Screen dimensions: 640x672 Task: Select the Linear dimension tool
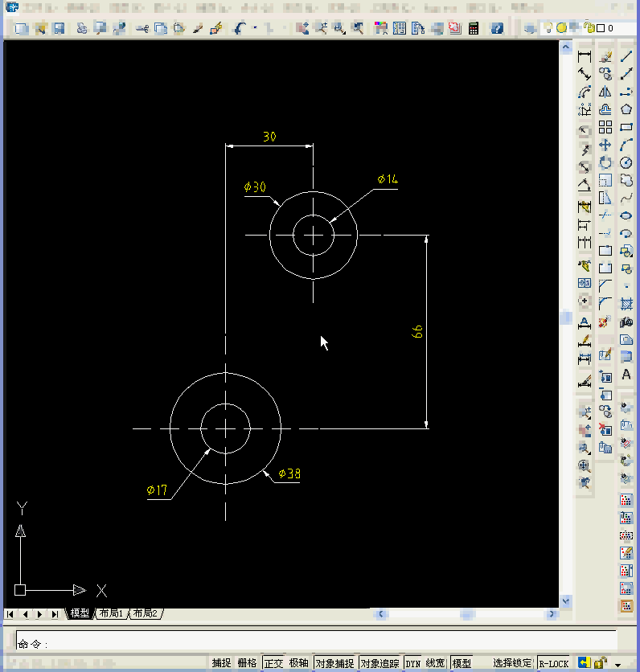pyautogui.click(x=585, y=56)
